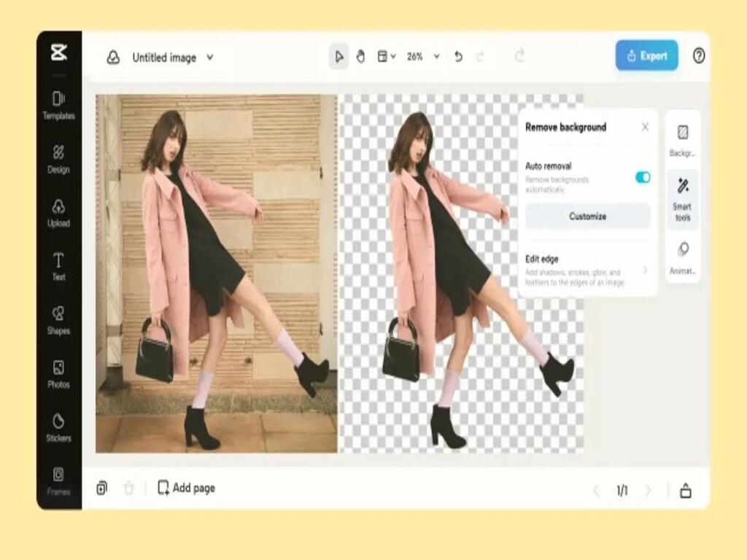
Task: Click the Customize button
Action: pos(587,217)
